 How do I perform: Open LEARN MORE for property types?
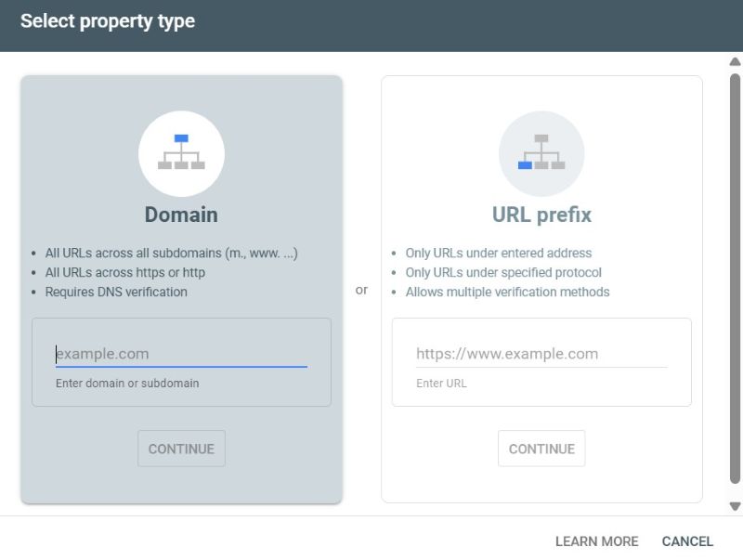pyautogui.click(x=596, y=540)
